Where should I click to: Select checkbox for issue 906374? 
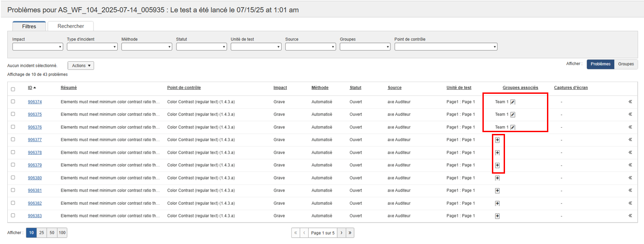tap(13, 102)
